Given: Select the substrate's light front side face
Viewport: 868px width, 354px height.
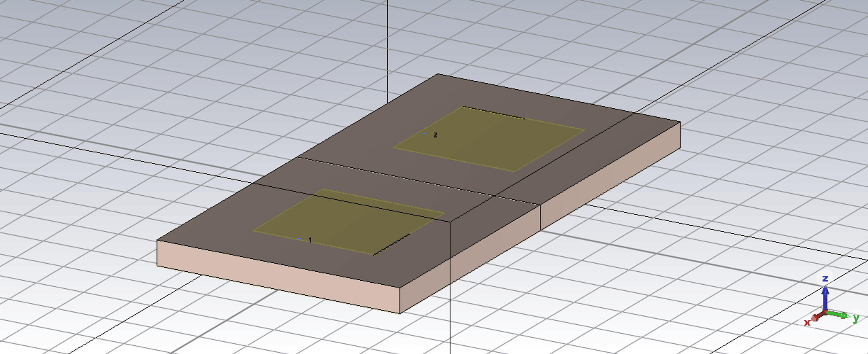Looking at the screenshot, I should tap(278, 277).
